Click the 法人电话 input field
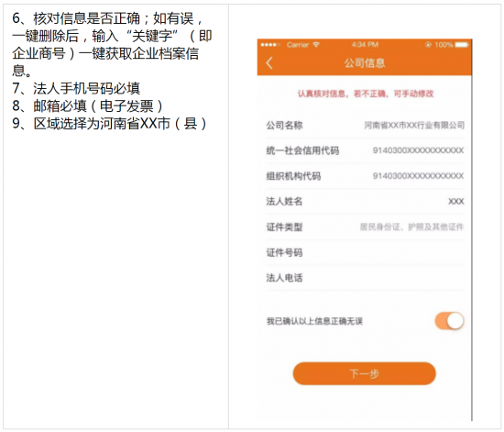This screenshot has width=504, height=432. [x=365, y=278]
